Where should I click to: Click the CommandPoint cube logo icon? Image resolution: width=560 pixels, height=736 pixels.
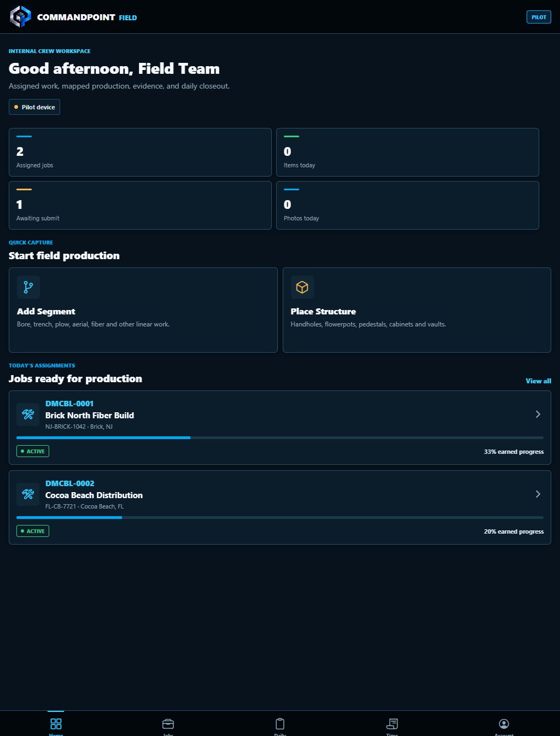point(21,17)
